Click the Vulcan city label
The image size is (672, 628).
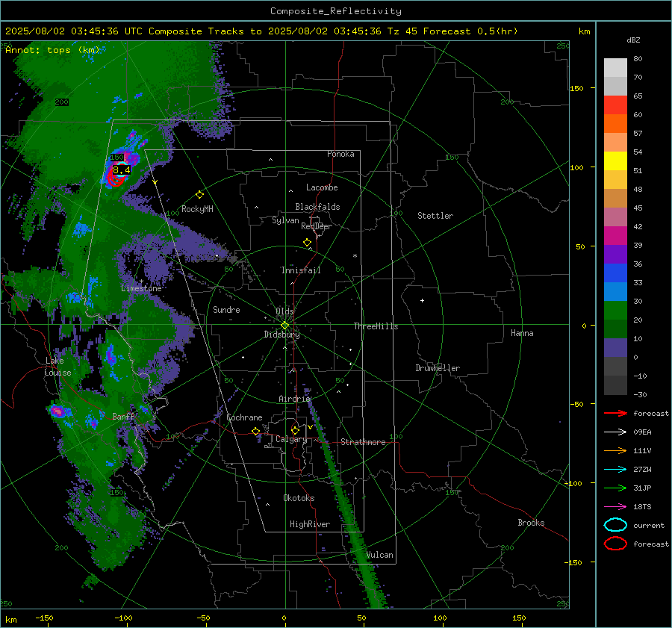click(x=380, y=555)
